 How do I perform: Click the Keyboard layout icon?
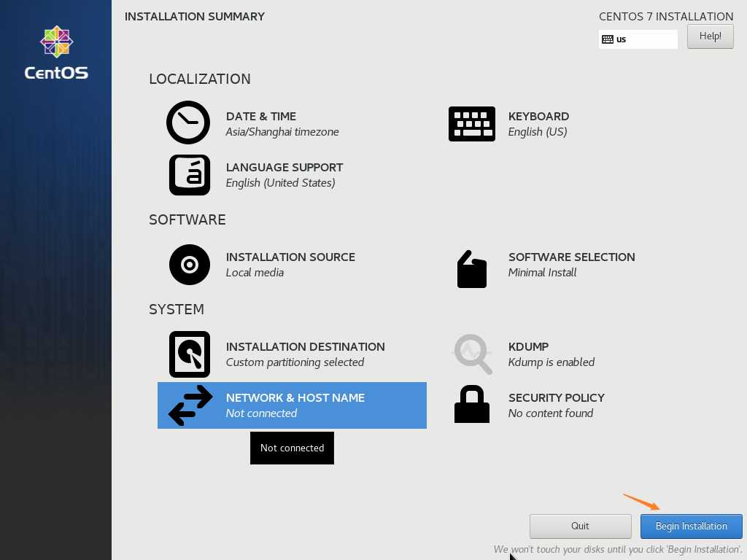pos(472,124)
